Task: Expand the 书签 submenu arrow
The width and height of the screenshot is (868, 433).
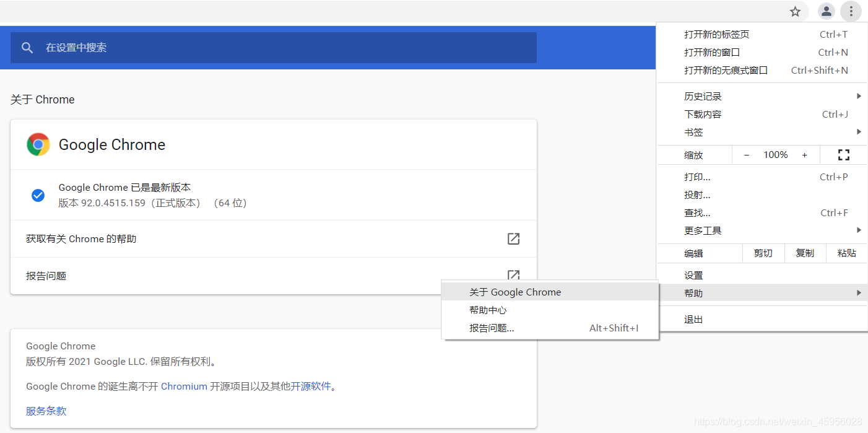Action: 859,132
